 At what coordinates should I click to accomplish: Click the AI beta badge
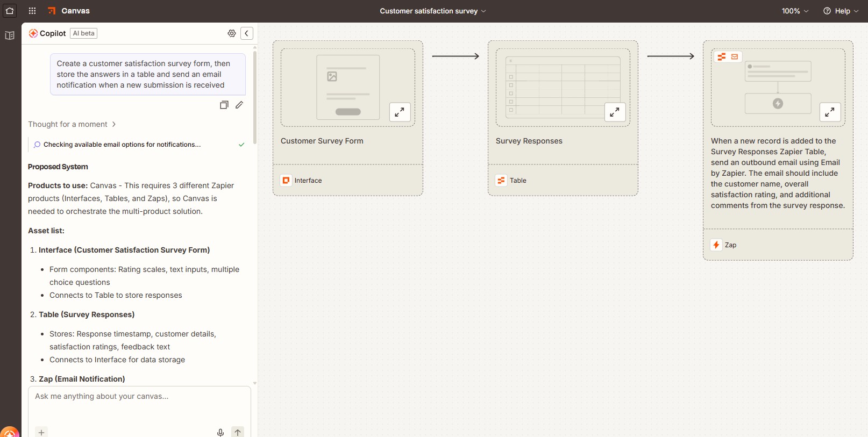pyautogui.click(x=84, y=33)
